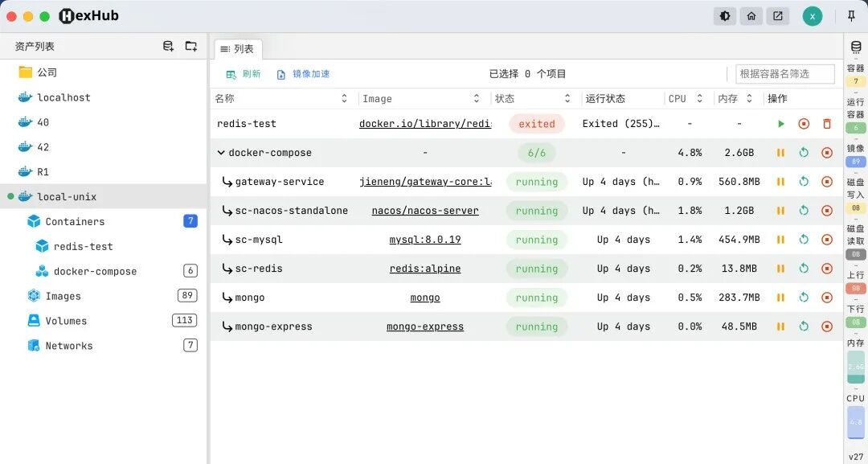Click the exited status badge

click(536, 124)
